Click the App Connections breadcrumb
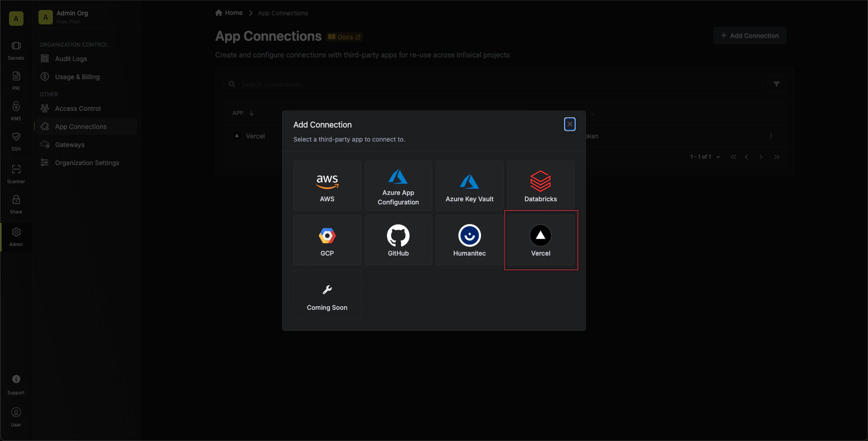 coord(283,13)
